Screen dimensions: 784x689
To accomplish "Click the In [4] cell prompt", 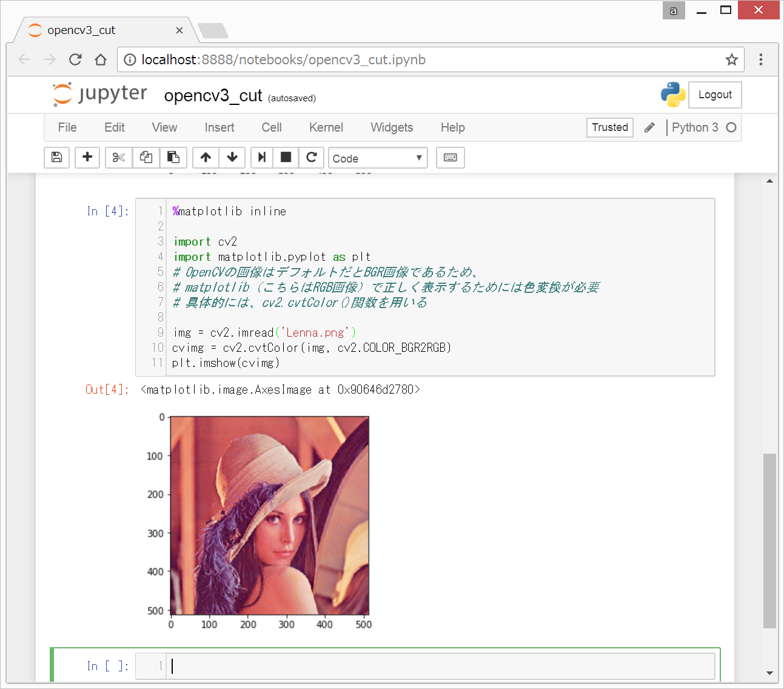I will tap(107, 211).
